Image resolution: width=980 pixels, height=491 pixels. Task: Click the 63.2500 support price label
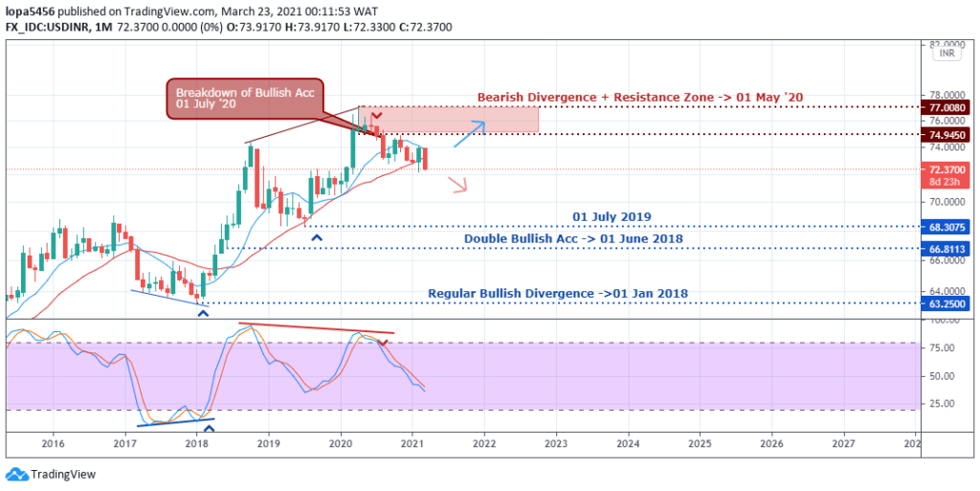(x=947, y=303)
